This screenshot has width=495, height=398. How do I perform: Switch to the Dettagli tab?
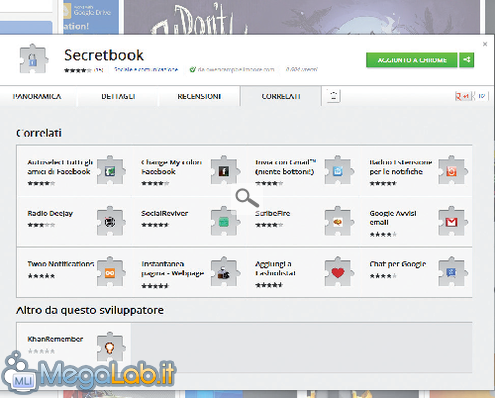118,96
